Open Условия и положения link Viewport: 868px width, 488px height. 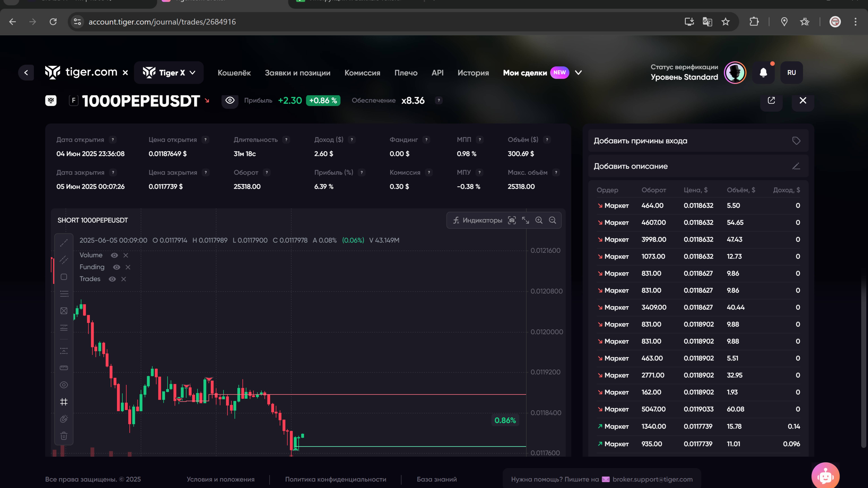click(221, 479)
